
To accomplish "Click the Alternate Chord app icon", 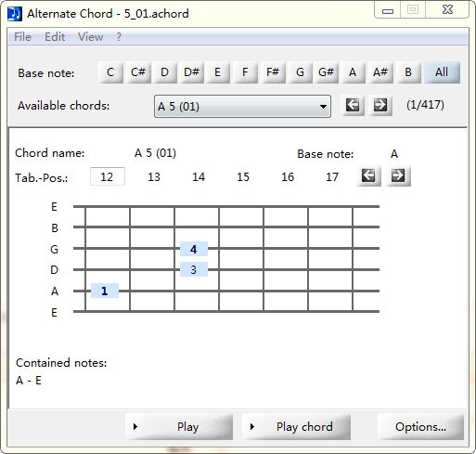I will click(x=15, y=13).
